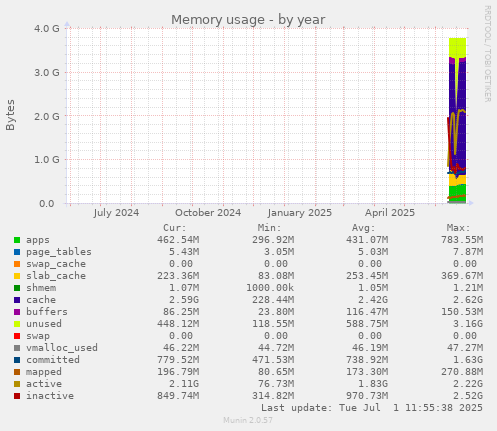Click the apps green legend swatch
497x431 pixels.
pyautogui.click(x=17, y=240)
